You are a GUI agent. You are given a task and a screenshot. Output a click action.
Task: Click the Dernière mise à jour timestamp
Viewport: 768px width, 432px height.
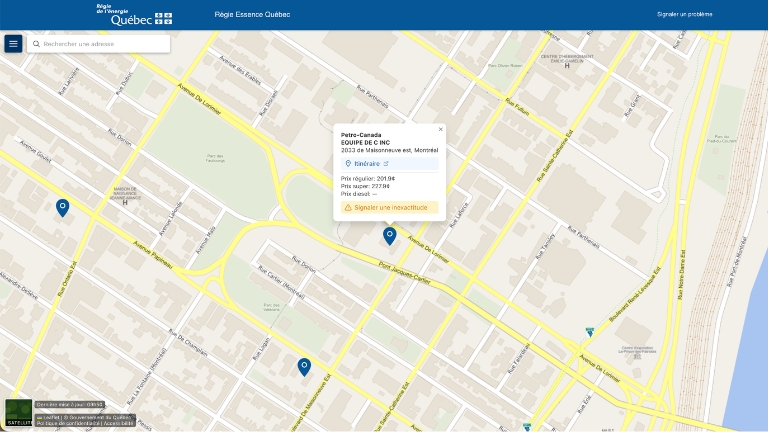70,405
